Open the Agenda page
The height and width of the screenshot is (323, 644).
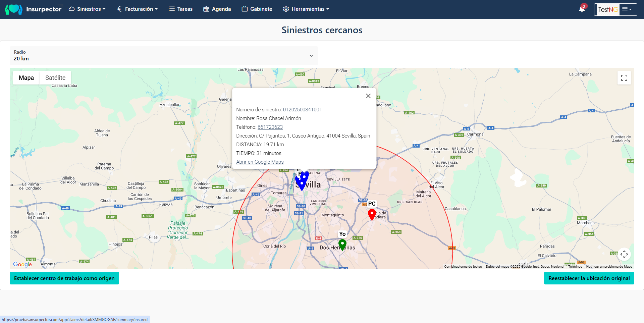[x=217, y=9]
